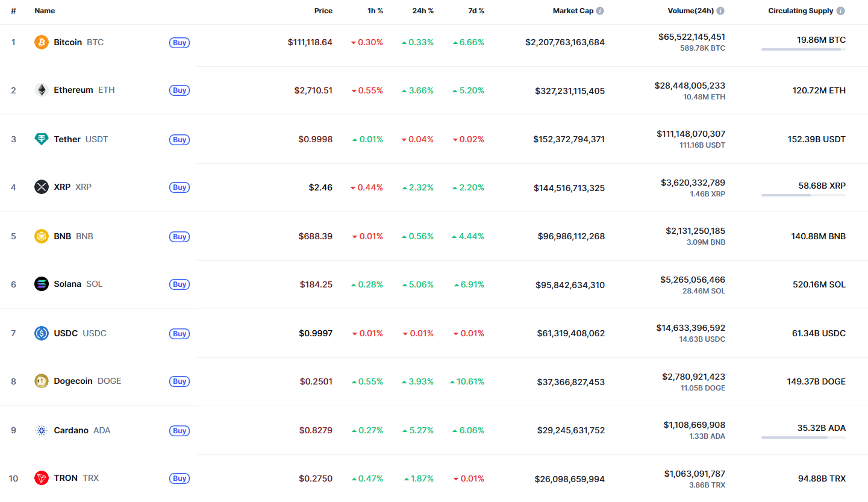Buy XRP using its Buy button

click(x=180, y=187)
